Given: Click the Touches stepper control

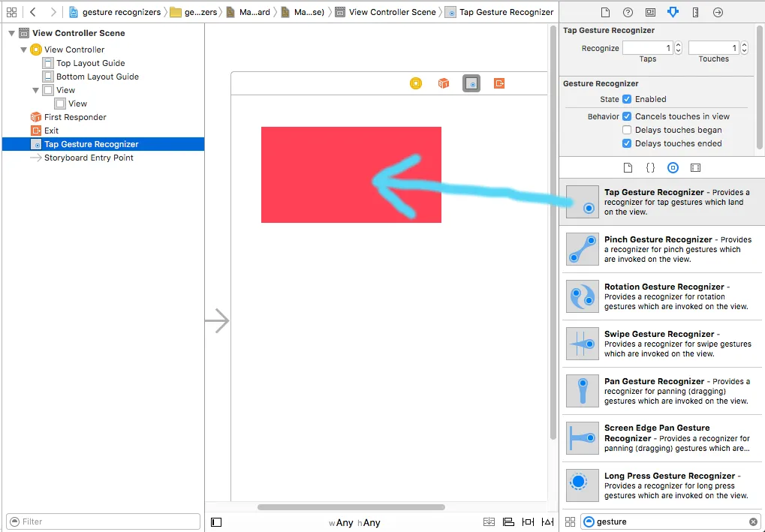Looking at the screenshot, I should [x=744, y=48].
